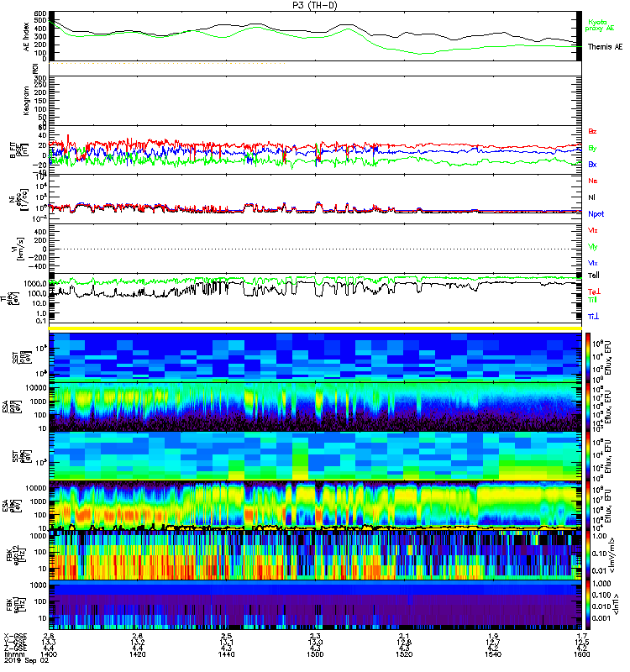
Task: Click the FBK edc12 mV/m color bar
Action: 587,555
